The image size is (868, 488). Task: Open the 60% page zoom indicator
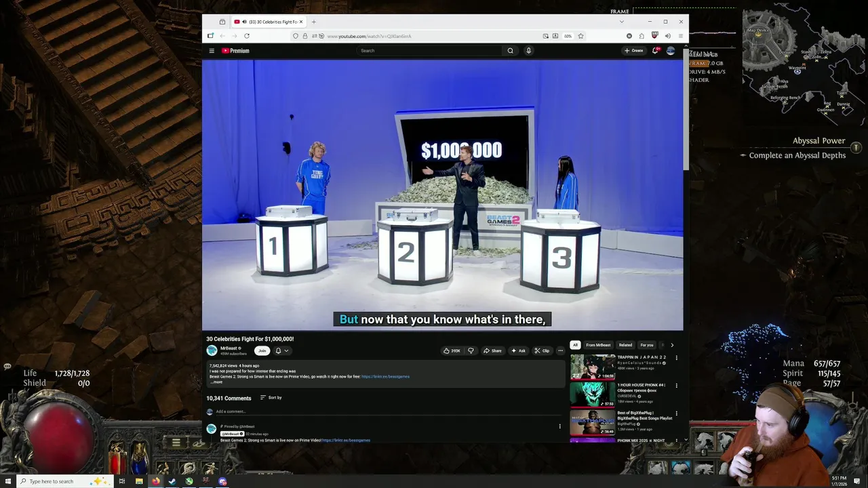[x=568, y=36]
